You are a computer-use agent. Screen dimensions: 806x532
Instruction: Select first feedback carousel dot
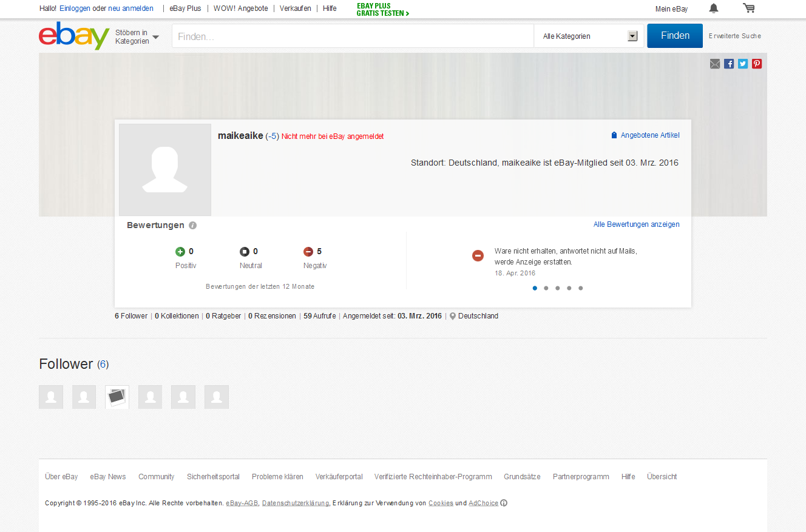click(x=535, y=288)
